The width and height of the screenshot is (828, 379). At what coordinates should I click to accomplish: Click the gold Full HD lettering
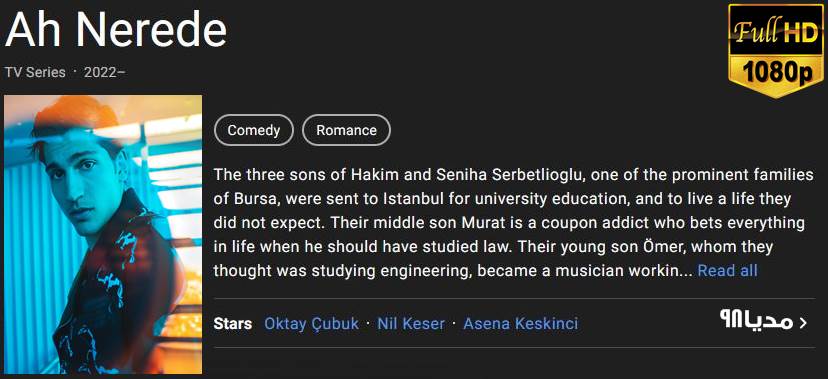point(776,34)
